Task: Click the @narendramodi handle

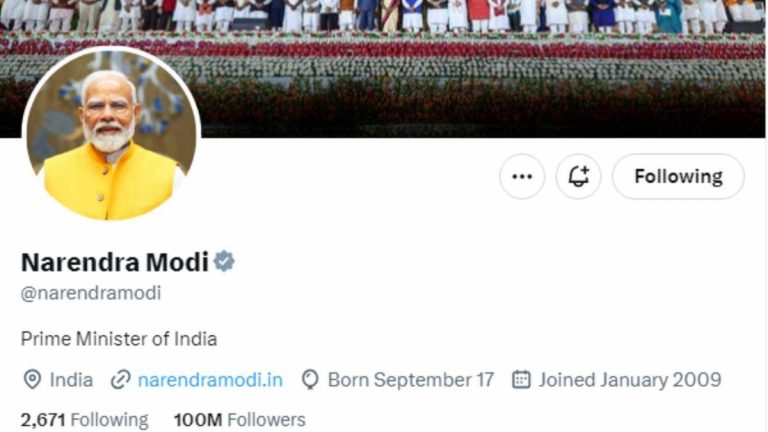Action: click(91, 293)
